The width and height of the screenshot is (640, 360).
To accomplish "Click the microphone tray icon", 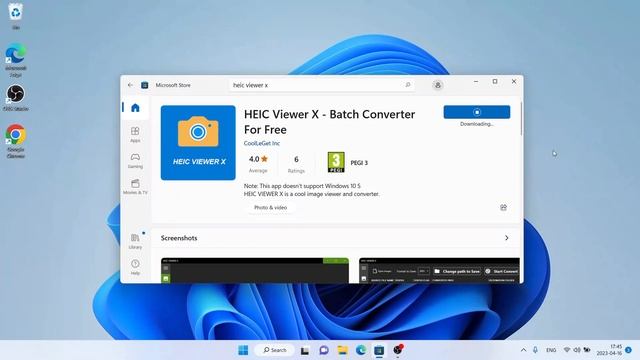I will click(535, 350).
